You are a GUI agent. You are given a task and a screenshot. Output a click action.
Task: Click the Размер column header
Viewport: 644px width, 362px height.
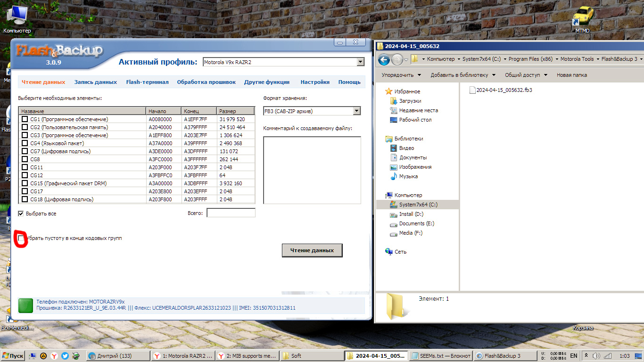[236, 111]
